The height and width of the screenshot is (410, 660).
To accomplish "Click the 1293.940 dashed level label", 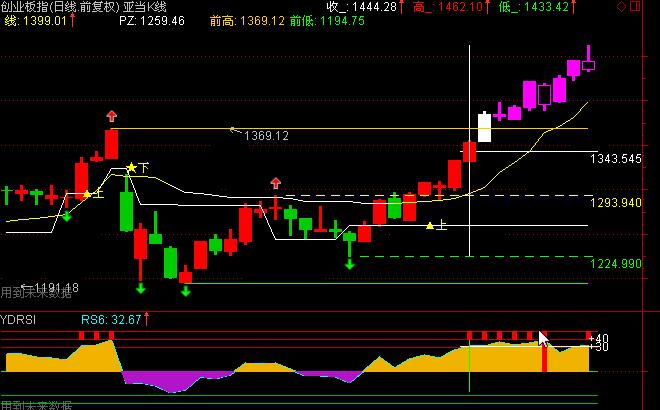I will tap(615, 203).
